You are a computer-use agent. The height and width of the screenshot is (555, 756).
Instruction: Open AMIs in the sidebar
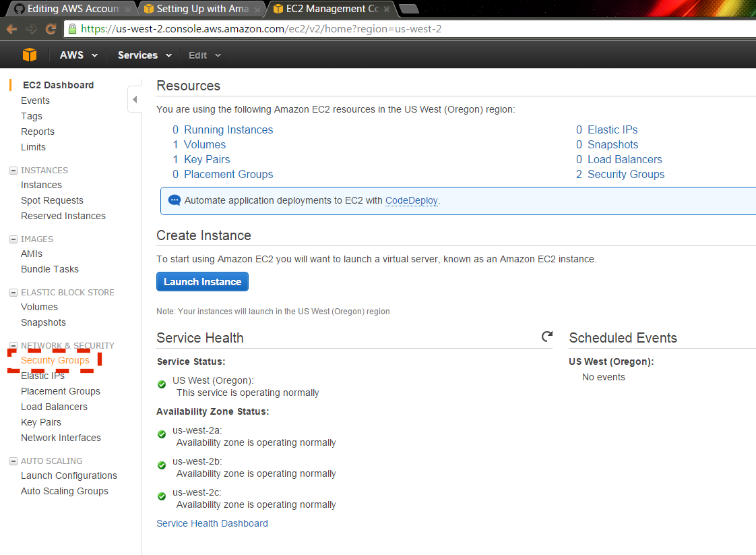(x=32, y=254)
